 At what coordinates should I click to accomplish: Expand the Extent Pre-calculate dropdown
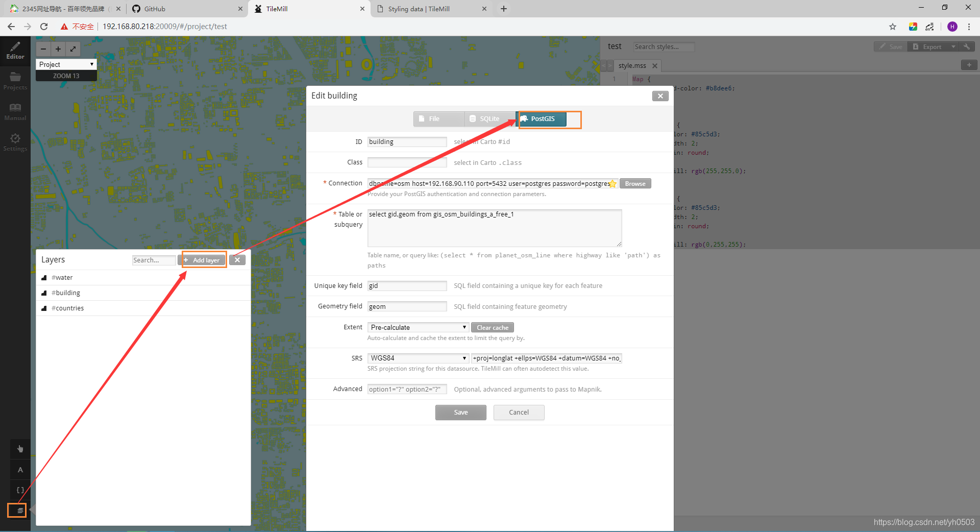click(x=418, y=327)
